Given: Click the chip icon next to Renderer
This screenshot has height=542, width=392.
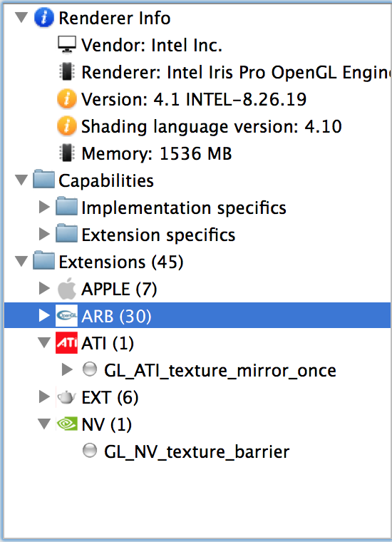Looking at the screenshot, I should (67, 72).
